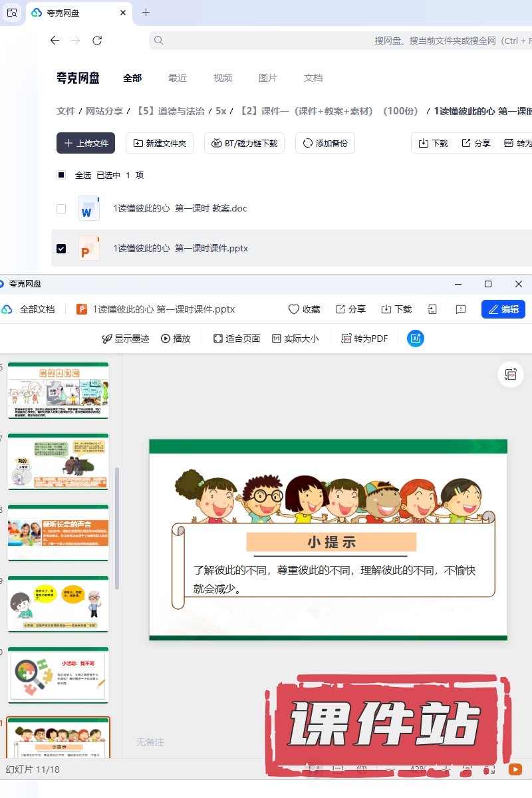Viewport: 532px width, 798px height.
Task: Click the feedback icon beside 下载
Action: click(460, 309)
